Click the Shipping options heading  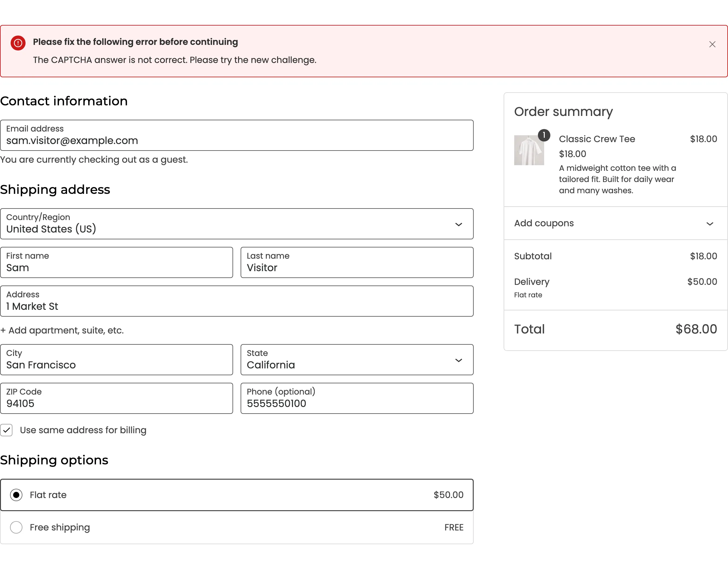(54, 460)
